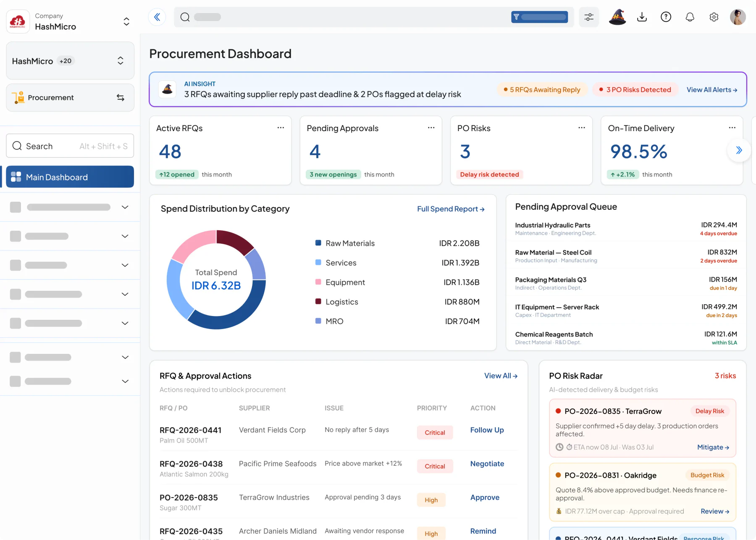756x540 pixels.
Task: Click Review on Oakridge budget risk
Action: coord(715,511)
